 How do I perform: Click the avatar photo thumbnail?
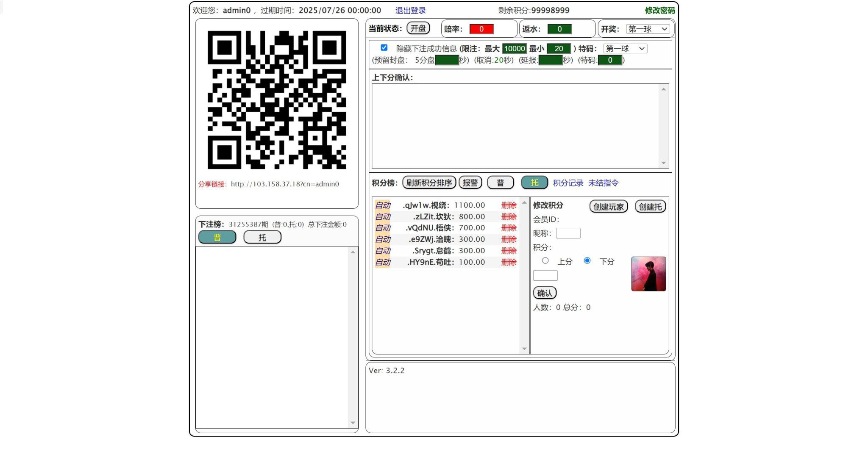pos(648,274)
